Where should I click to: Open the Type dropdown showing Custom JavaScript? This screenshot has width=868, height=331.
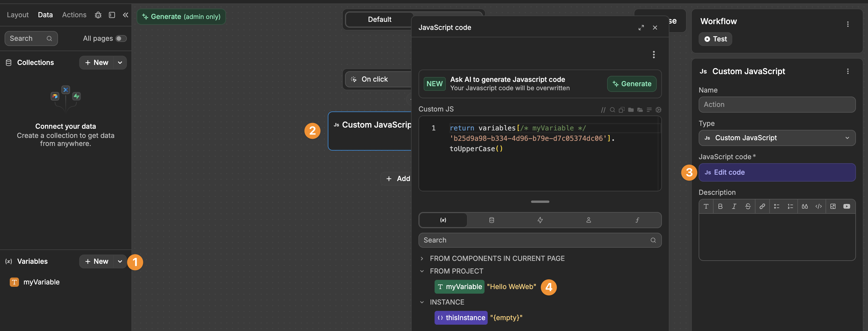(x=777, y=138)
